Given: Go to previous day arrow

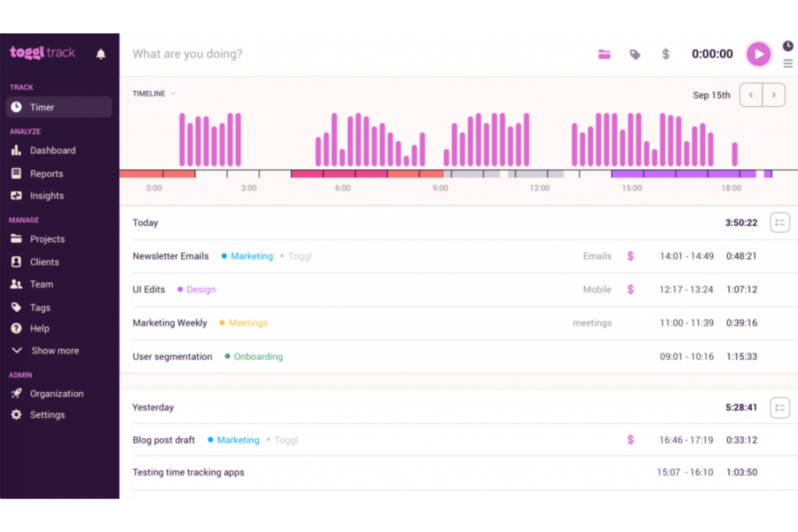Looking at the screenshot, I should click(x=751, y=95).
